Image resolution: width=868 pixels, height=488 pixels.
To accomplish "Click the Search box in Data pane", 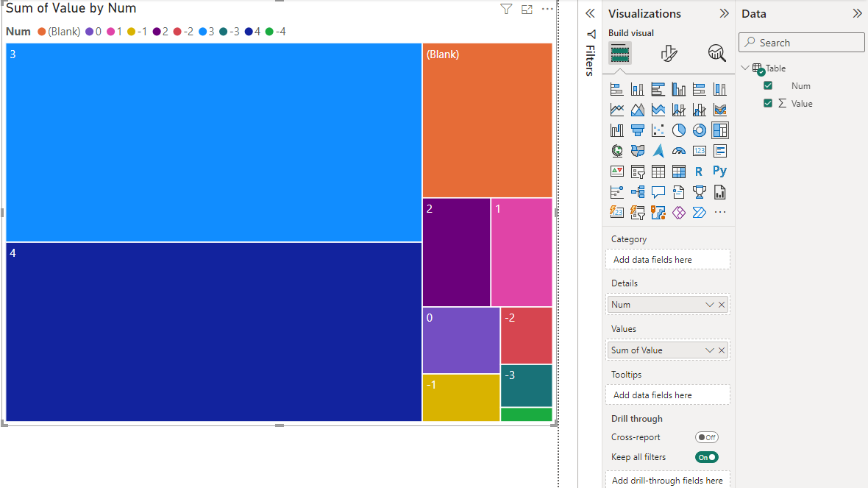I will 802,43.
